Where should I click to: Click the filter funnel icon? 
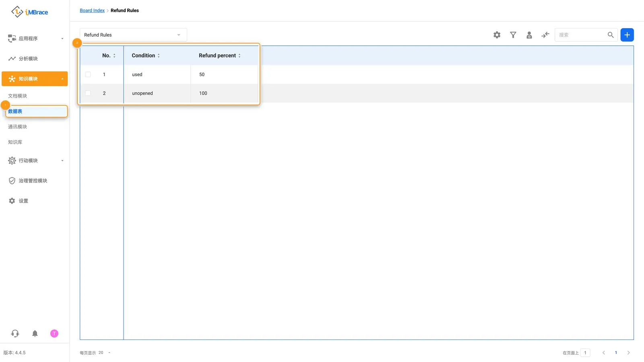513,35
